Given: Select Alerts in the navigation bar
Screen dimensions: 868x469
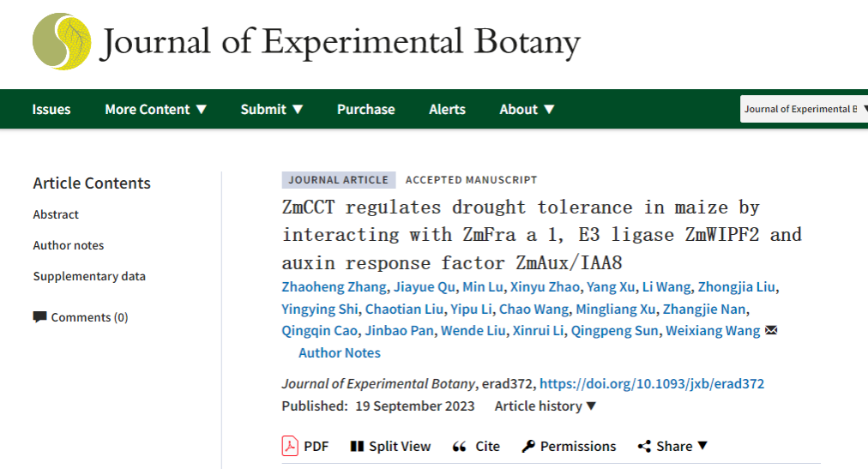Looking at the screenshot, I should tap(447, 110).
